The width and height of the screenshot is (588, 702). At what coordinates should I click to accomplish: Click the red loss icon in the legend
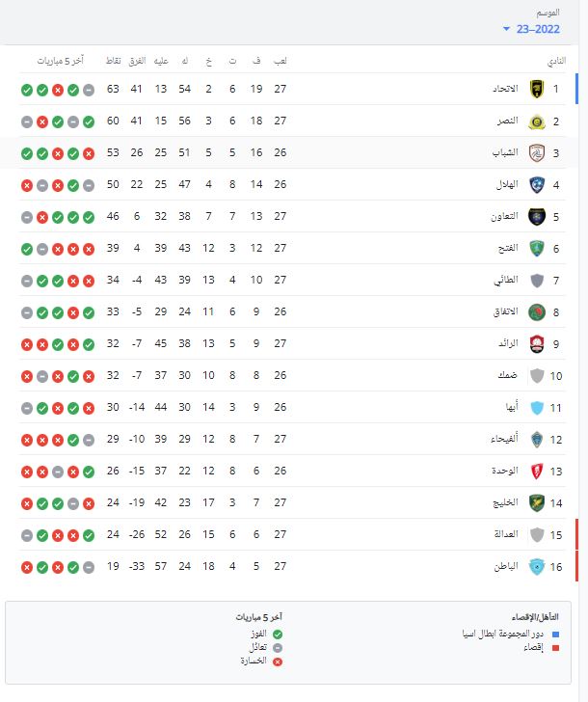[x=278, y=661]
